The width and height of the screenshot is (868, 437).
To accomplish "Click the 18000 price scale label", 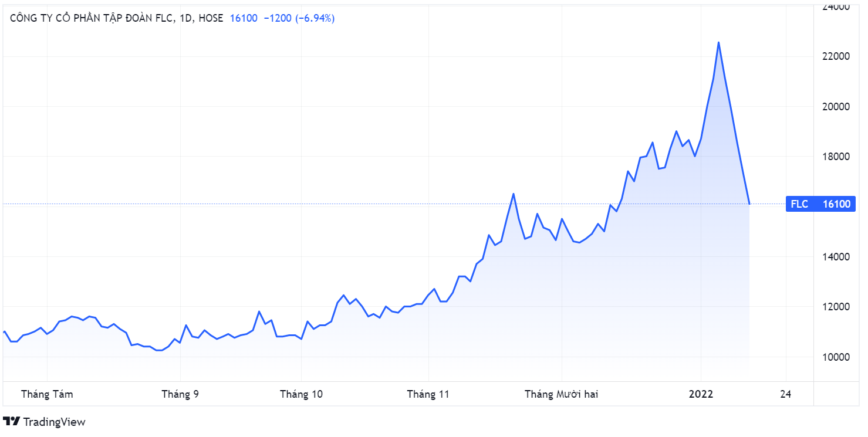I will pyautogui.click(x=836, y=157).
